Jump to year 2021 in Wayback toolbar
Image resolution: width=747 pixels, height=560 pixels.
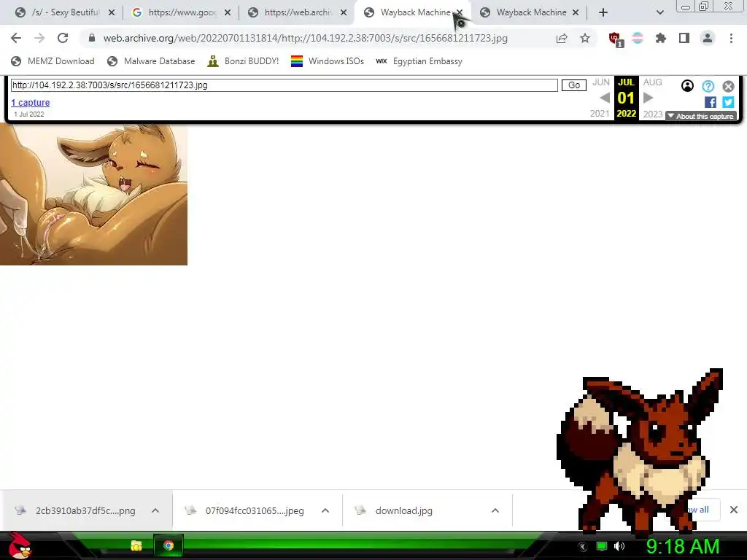(600, 113)
